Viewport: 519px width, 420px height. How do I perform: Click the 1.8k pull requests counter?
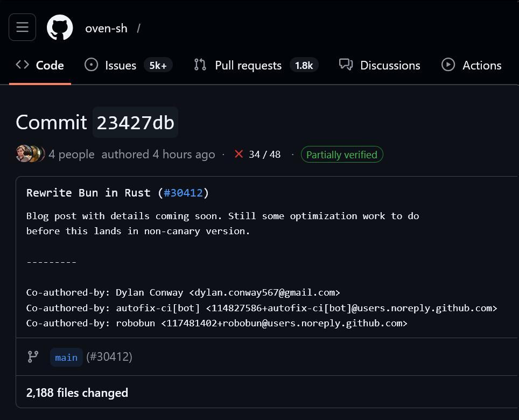coord(304,65)
